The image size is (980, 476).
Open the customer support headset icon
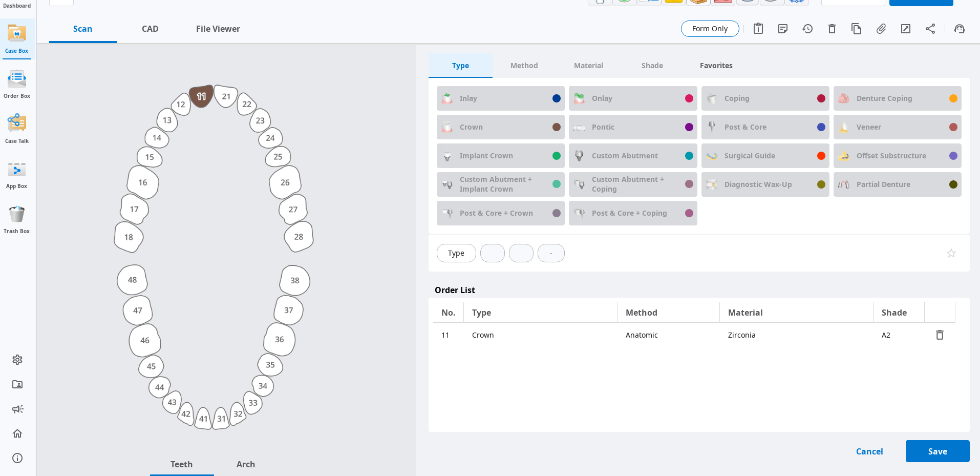[x=960, y=29]
